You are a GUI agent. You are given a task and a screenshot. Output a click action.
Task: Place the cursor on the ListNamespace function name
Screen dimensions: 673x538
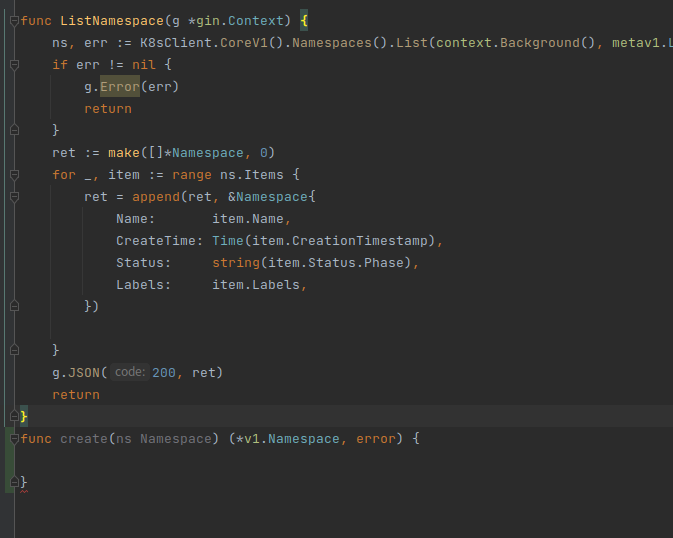(x=112, y=21)
